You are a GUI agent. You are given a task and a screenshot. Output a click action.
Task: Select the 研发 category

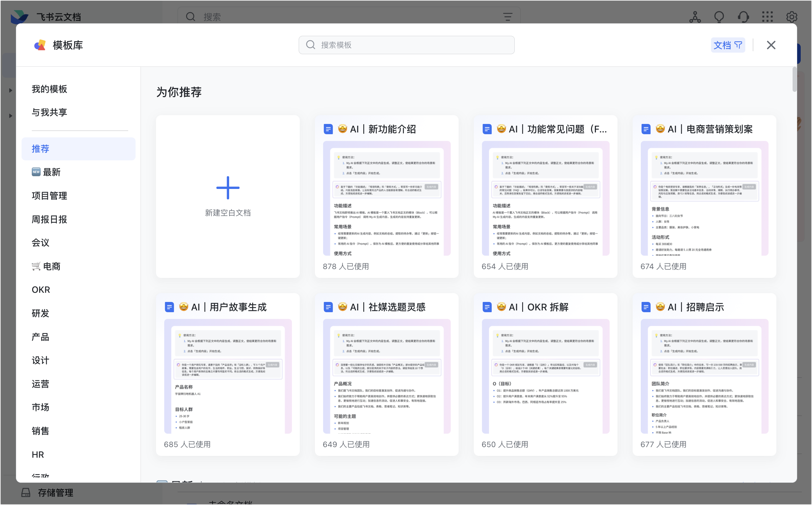[x=78, y=313]
